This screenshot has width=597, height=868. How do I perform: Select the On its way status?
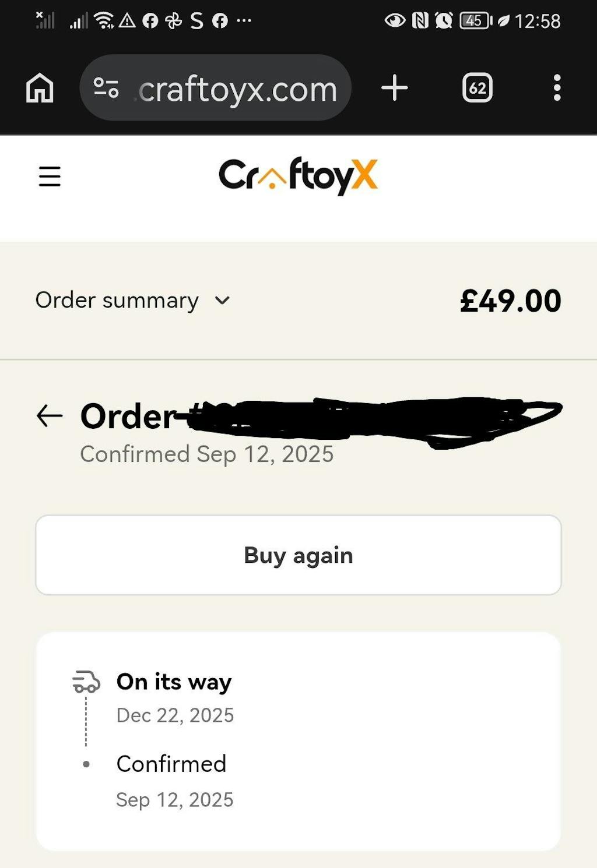tap(174, 682)
